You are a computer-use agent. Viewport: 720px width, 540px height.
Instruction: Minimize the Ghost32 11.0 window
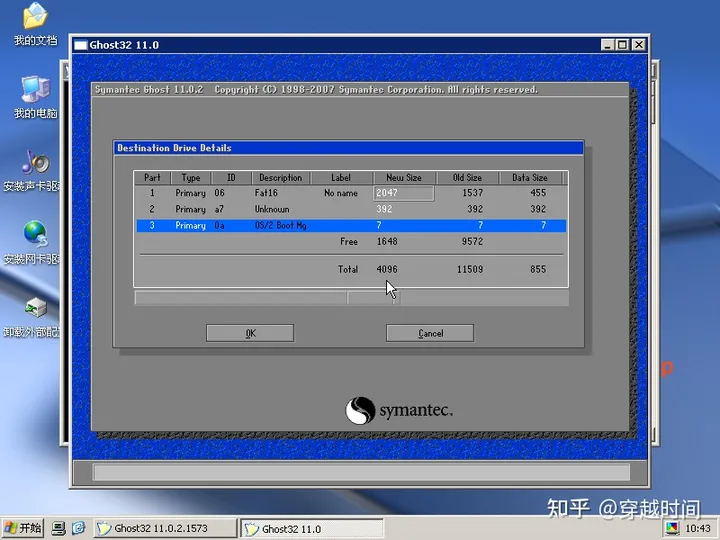tap(608, 45)
